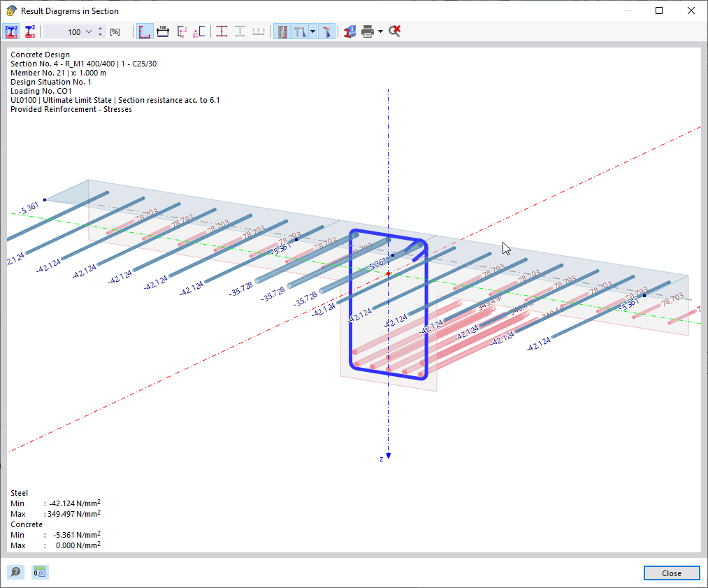708x588 pixels.
Task: Expand the print options dropdown arrow
Action: pyautogui.click(x=381, y=31)
